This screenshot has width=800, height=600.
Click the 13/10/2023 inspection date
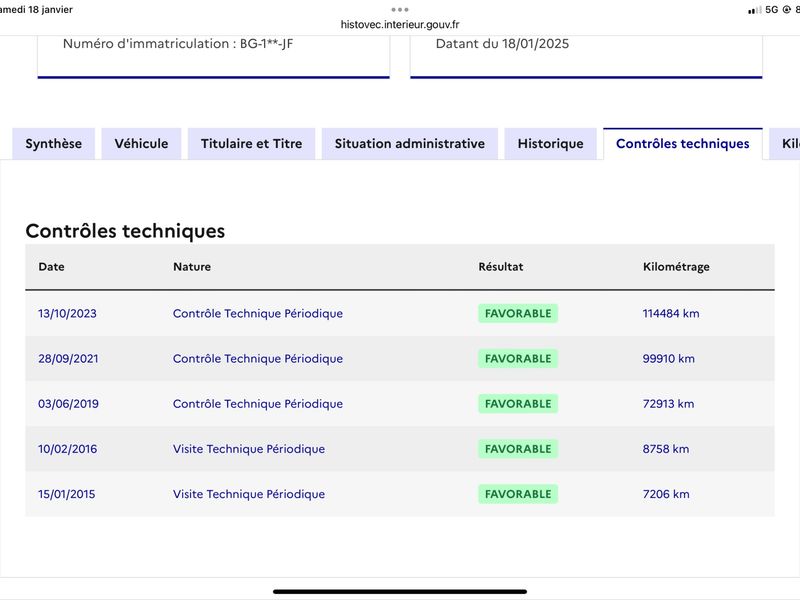67,313
